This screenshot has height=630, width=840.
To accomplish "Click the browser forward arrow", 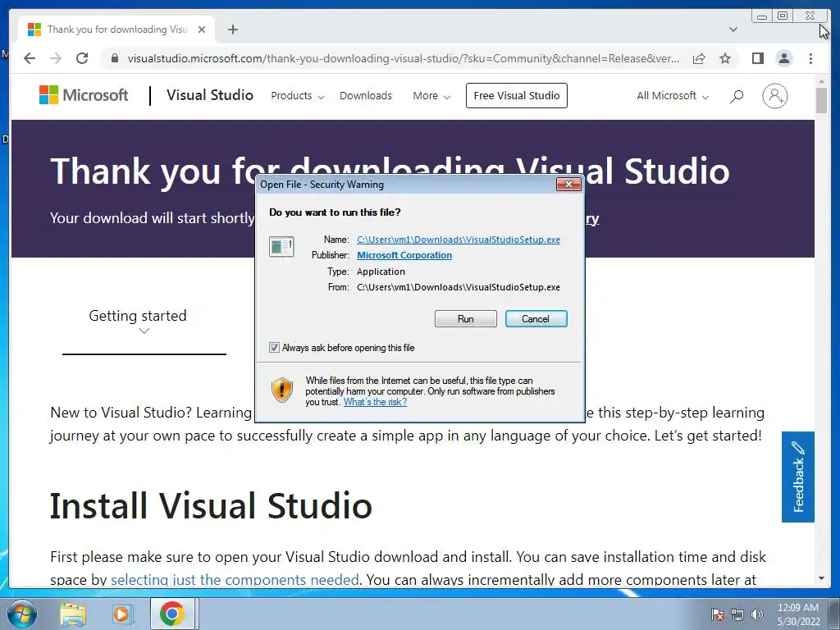I will point(56,58).
